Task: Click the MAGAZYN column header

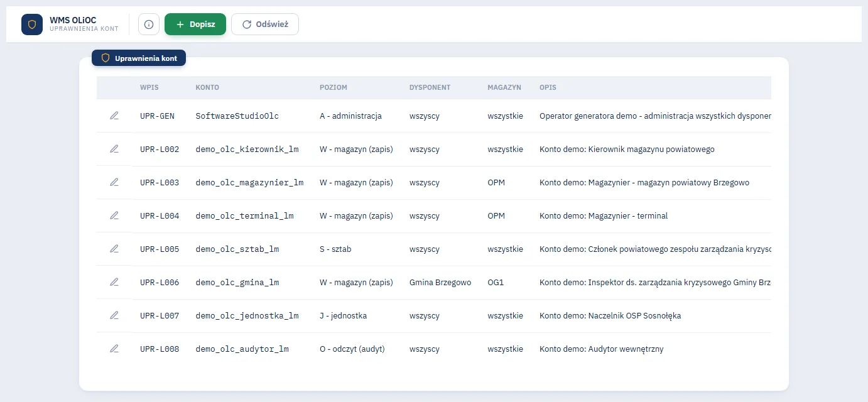Action: 504,87
